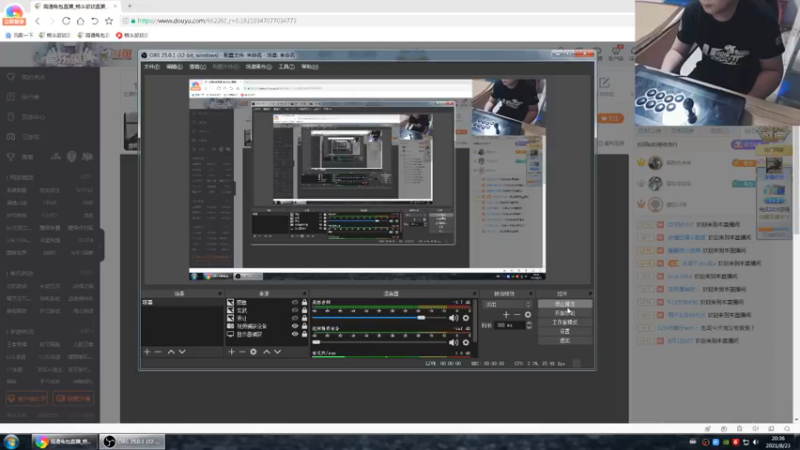The width and height of the screenshot is (800, 450).
Task: Click the Exit (退出) button in Controls
Action: [x=565, y=341]
